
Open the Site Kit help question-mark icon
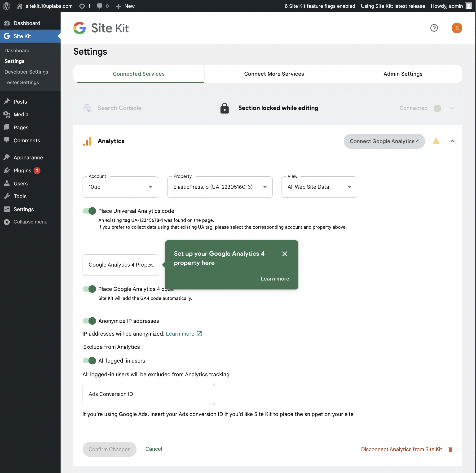434,28
